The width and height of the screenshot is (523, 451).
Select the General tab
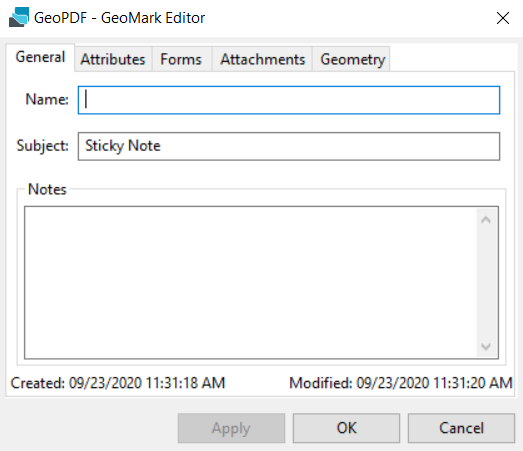click(x=40, y=57)
